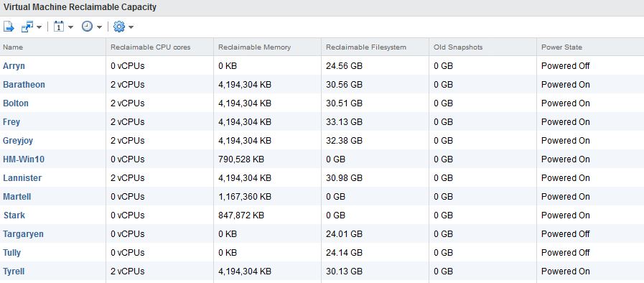The width and height of the screenshot is (644, 283).
Task: Click the navigate windows icon
Action: (x=27, y=27)
